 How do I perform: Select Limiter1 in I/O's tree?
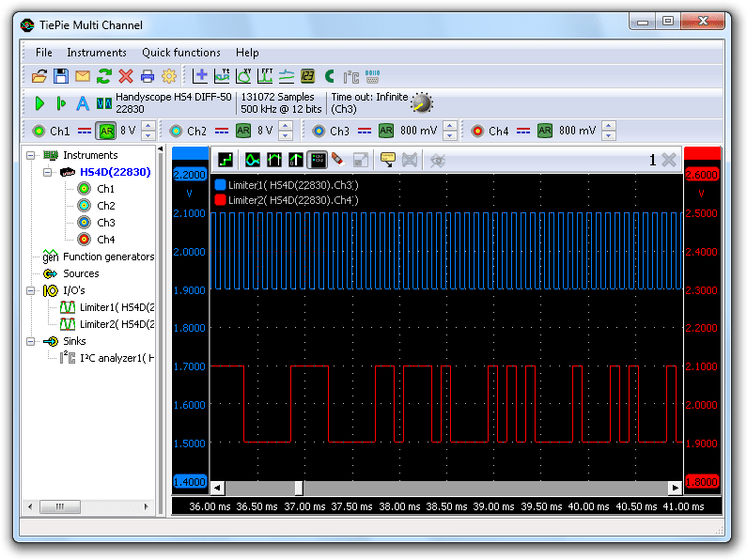(117, 307)
